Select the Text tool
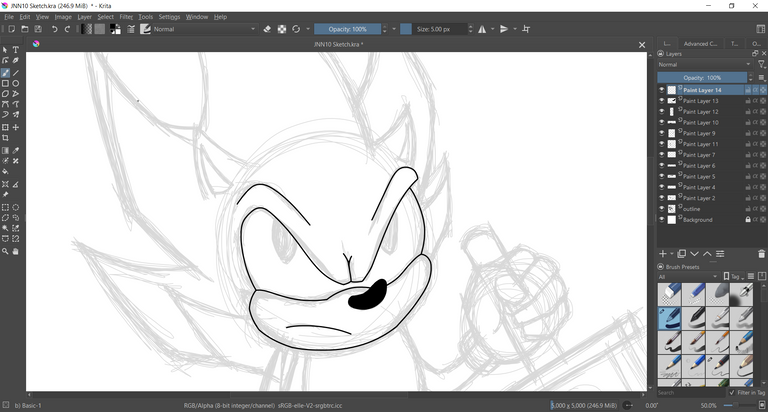The image size is (768, 412). pyautogui.click(x=16, y=50)
